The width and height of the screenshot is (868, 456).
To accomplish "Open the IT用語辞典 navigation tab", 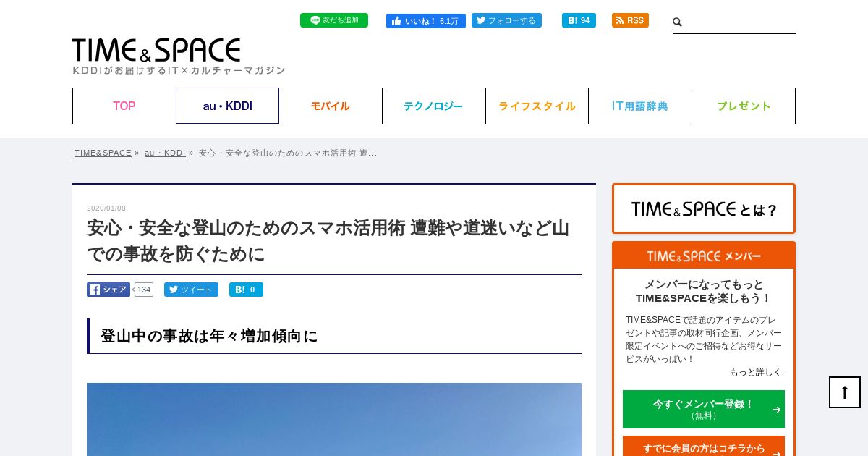I will (x=640, y=106).
